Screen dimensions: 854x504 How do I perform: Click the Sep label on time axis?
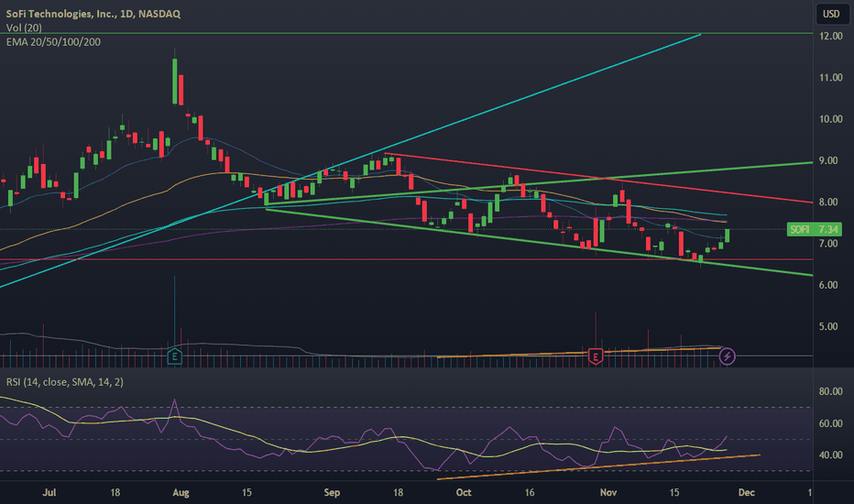coord(332,493)
